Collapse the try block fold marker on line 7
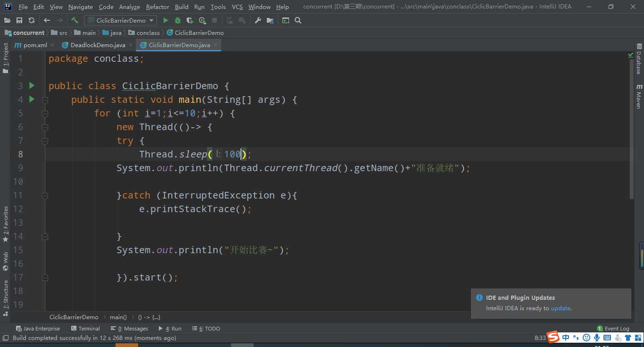The width and height of the screenshot is (644, 347). (45, 140)
